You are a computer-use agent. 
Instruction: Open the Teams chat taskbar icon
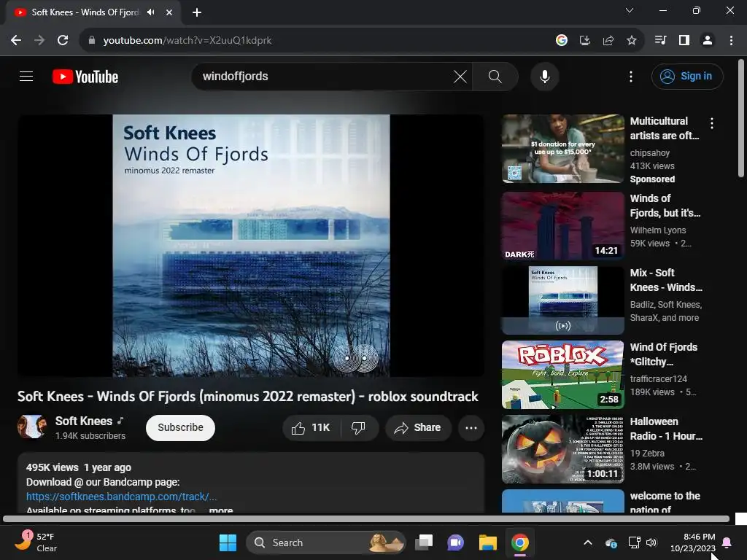455,542
